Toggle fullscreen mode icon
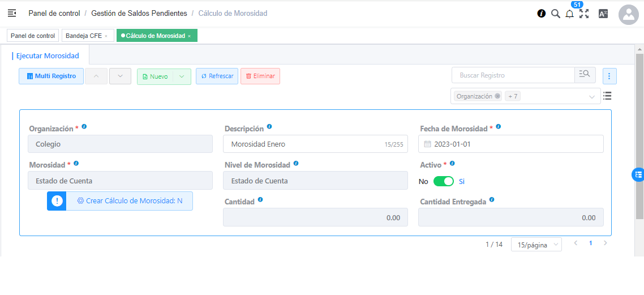 click(x=584, y=14)
